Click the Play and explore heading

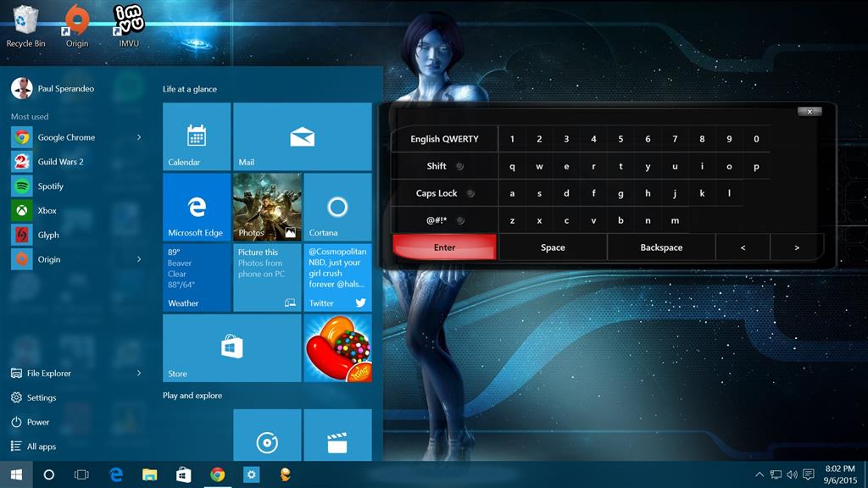(x=192, y=396)
